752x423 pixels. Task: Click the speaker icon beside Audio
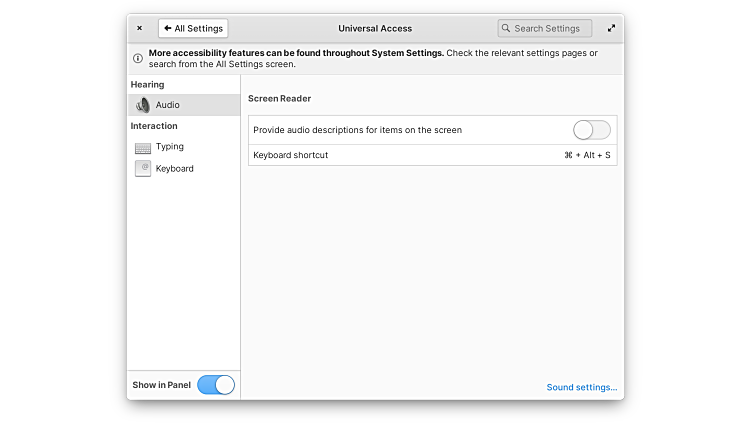point(143,105)
